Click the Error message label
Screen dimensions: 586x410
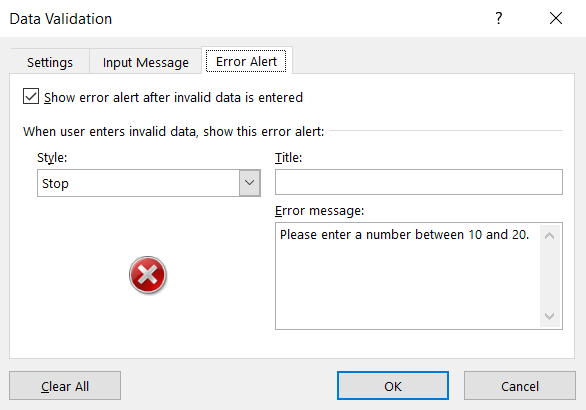(x=320, y=211)
